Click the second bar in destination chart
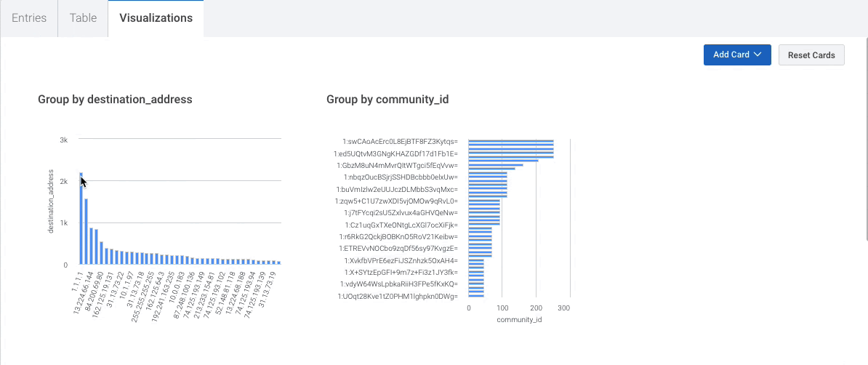The width and height of the screenshot is (868, 365). pos(86,231)
